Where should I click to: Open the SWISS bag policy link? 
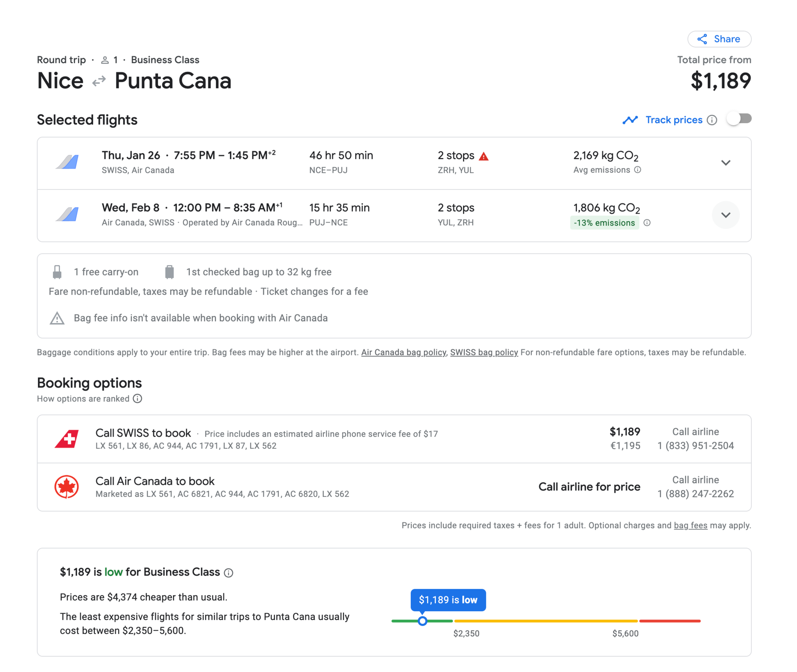[483, 352]
